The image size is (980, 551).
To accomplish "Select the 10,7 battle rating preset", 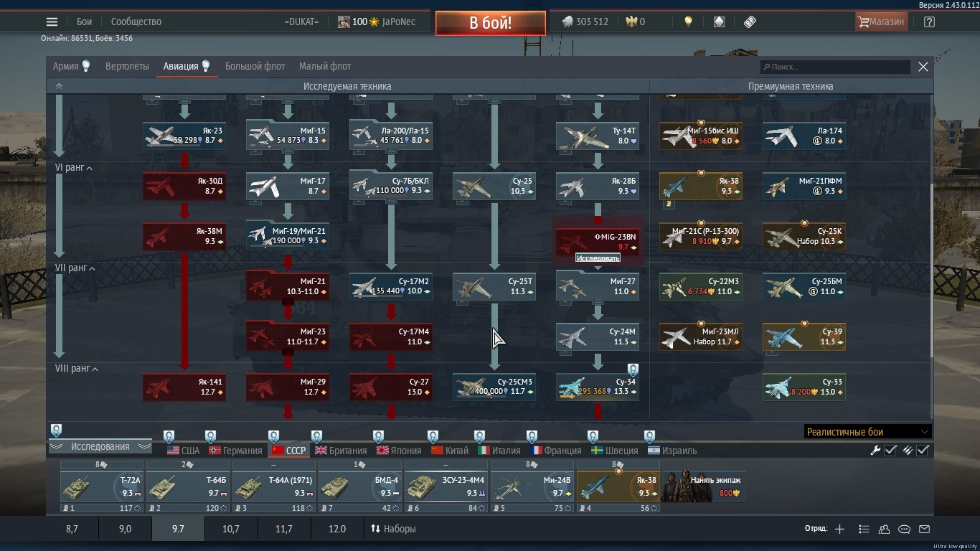I will [x=231, y=529].
